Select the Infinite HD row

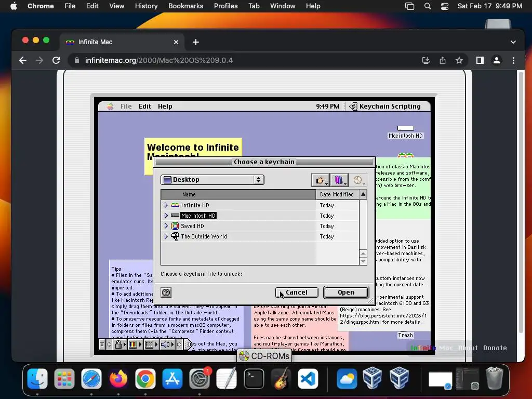pos(260,205)
